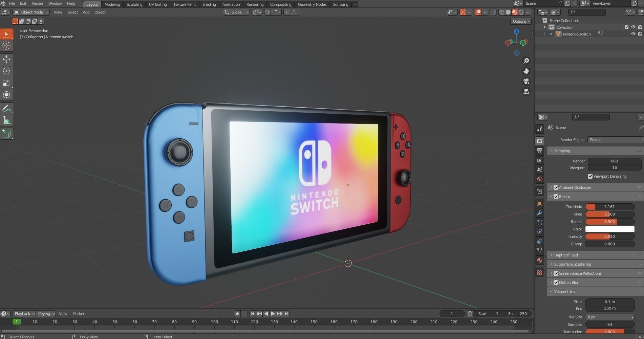Open the Keying popover in timeline
The image size is (644, 339).
(x=46, y=314)
